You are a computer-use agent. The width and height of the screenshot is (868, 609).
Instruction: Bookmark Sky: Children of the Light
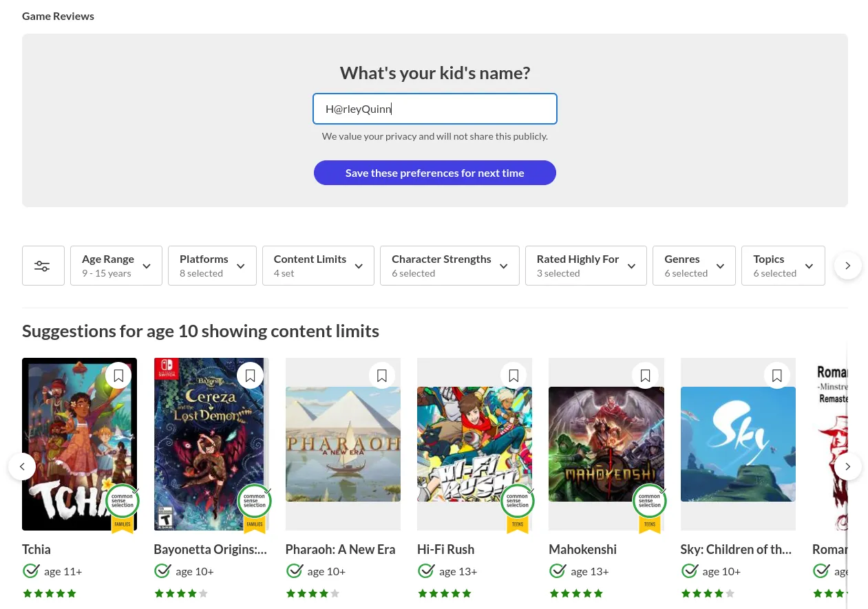(777, 376)
